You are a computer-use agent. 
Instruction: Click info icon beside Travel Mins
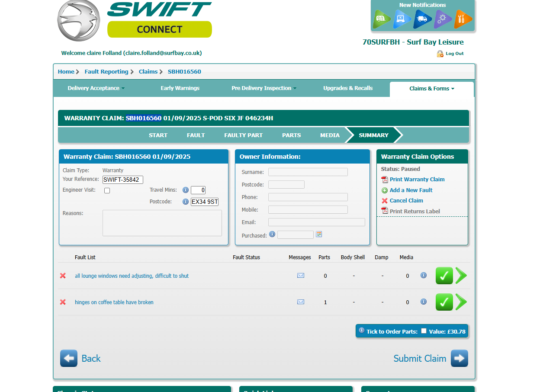[x=186, y=190]
